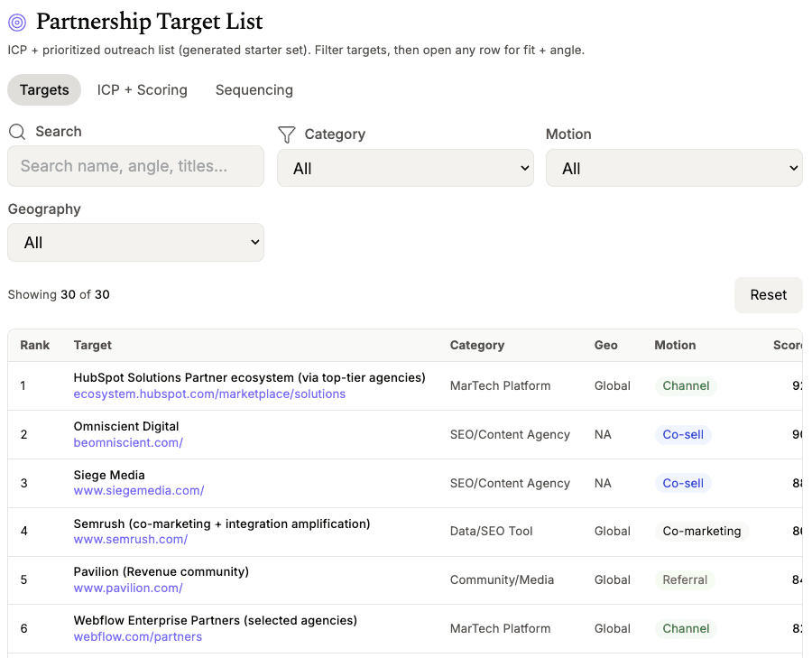
Task: Click the Co-marketing badge in Semrush row
Action: [702, 532]
